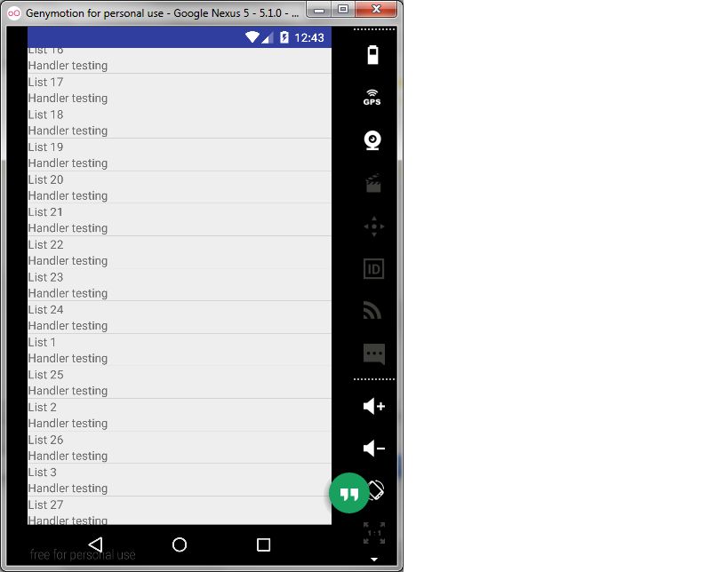Tap the Android home button
Viewport: 728px width, 572px height.
pos(180,544)
